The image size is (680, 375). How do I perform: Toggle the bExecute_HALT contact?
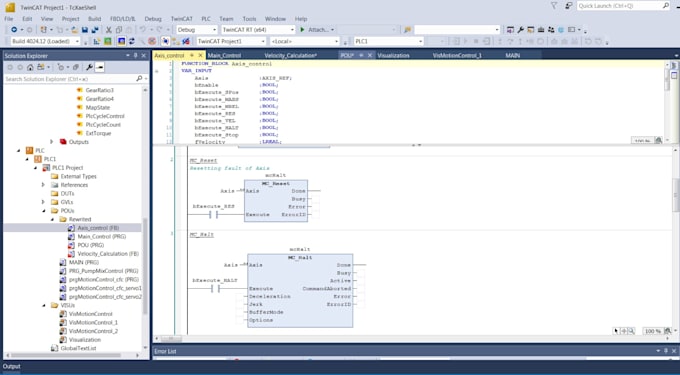tap(215, 288)
